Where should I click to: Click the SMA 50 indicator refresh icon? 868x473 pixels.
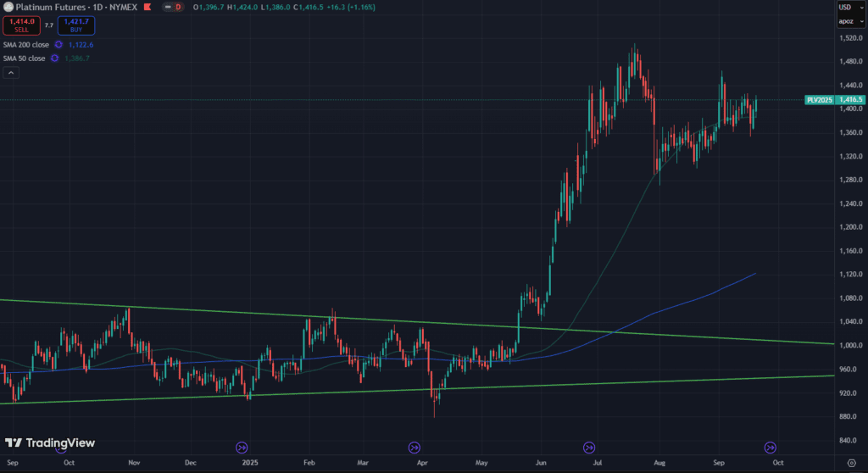point(54,58)
